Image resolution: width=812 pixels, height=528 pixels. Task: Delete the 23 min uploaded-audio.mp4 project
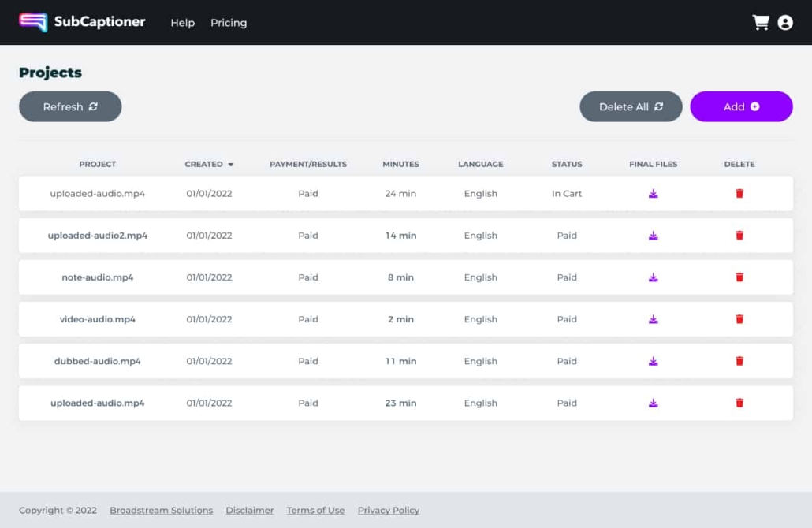click(739, 403)
